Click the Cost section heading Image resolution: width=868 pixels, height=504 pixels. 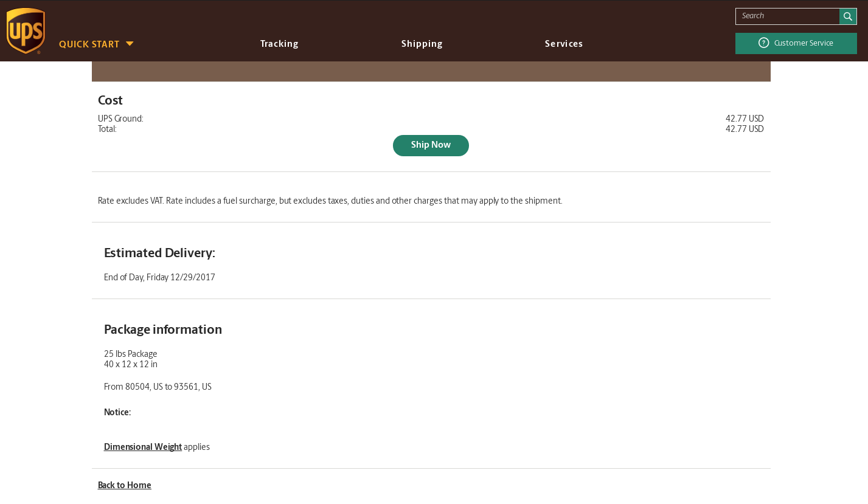tap(110, 100)
